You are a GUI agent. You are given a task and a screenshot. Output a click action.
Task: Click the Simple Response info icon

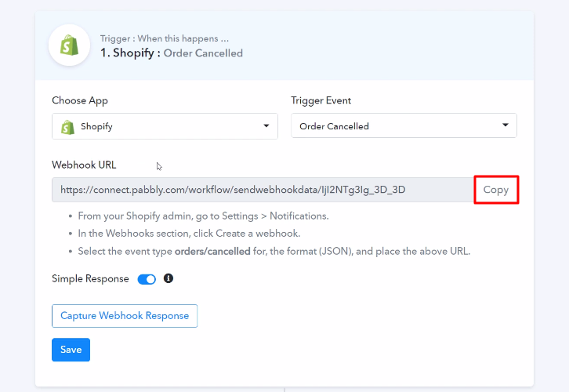168,278
